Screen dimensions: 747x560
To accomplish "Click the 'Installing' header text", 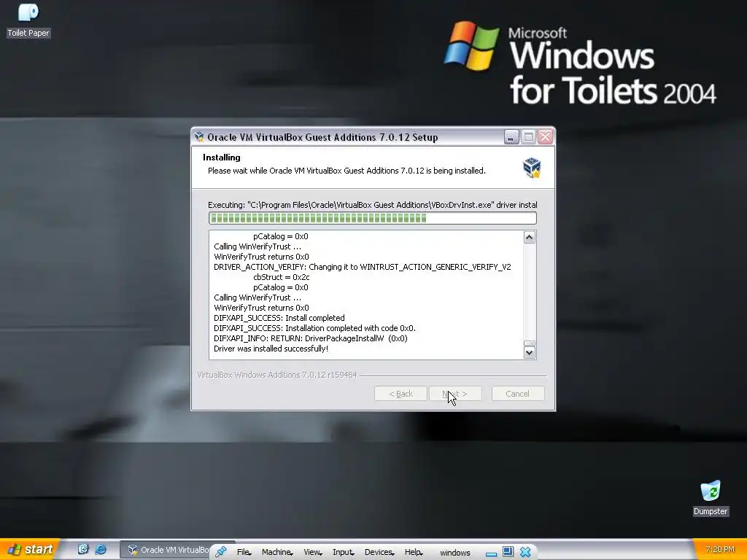I will [x=222, y=157].
